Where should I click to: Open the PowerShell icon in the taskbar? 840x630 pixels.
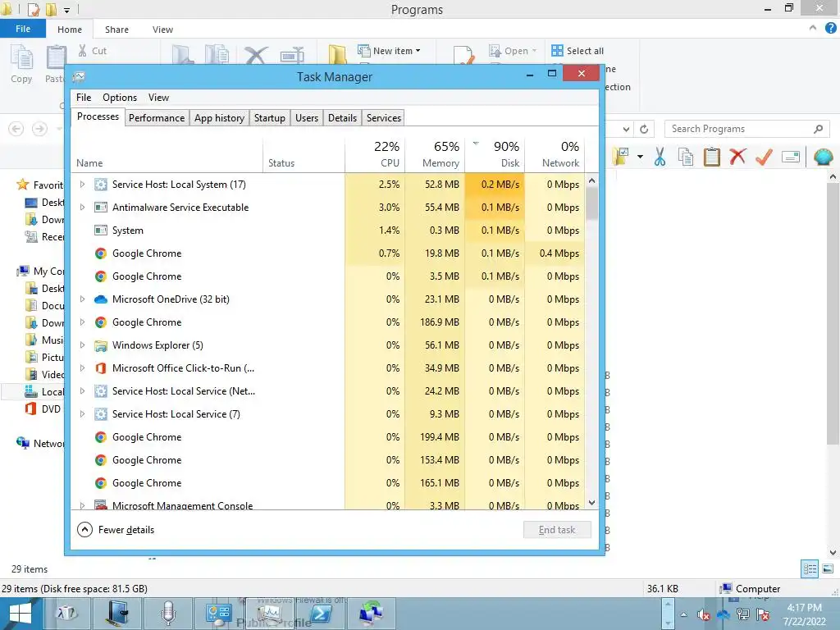322,614
